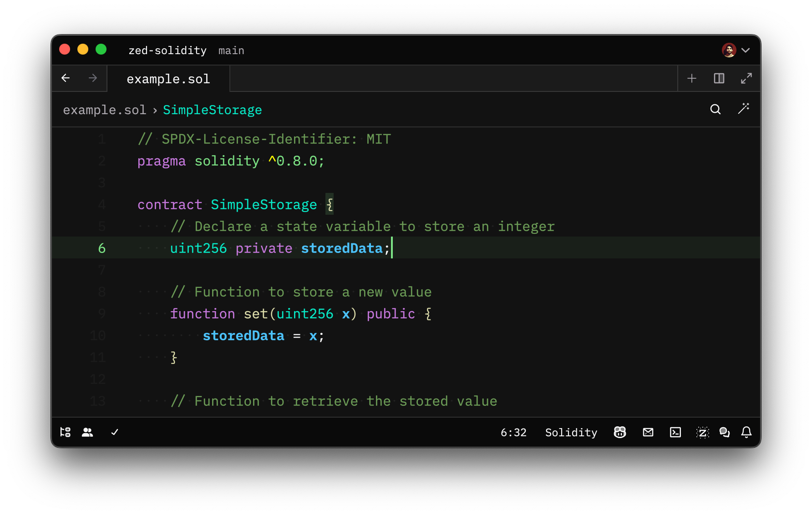Click the new tab plus button
The width and height of the screenshot is (812, 515).
(x=691, y=78)
